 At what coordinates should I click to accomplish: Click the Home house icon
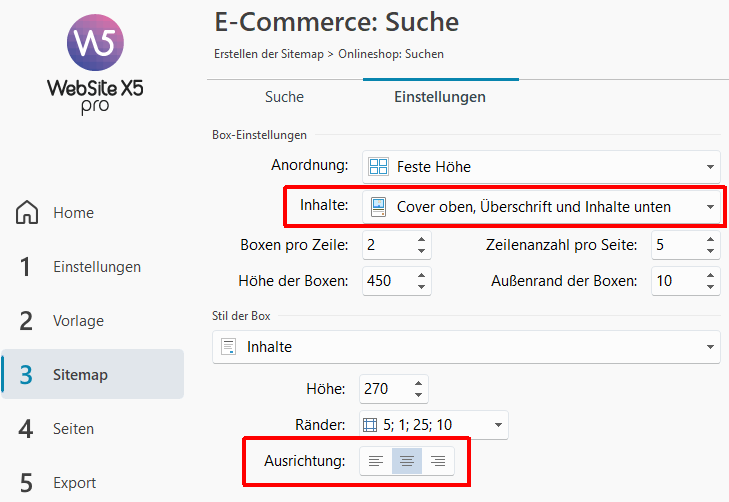[28, 213]
